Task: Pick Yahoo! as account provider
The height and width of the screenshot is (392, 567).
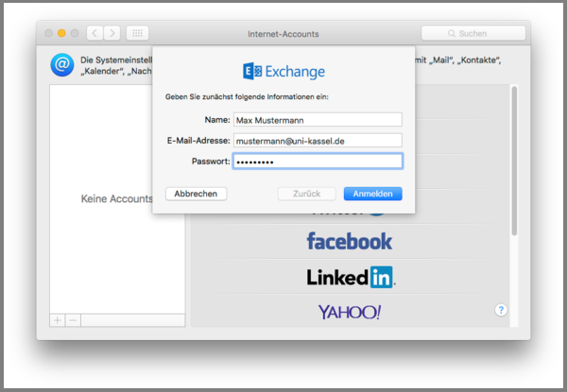Action: coord(349,311)
